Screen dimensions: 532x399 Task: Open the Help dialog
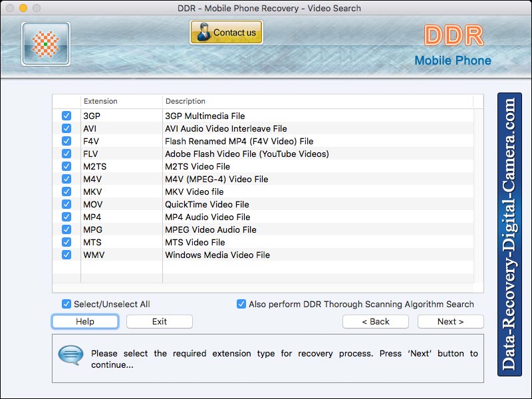pos(84,321)
